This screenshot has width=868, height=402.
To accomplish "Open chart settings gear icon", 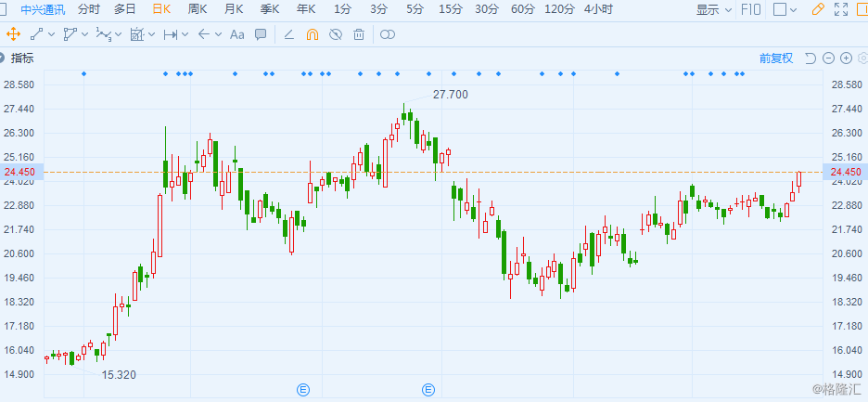I will (862, 58).
